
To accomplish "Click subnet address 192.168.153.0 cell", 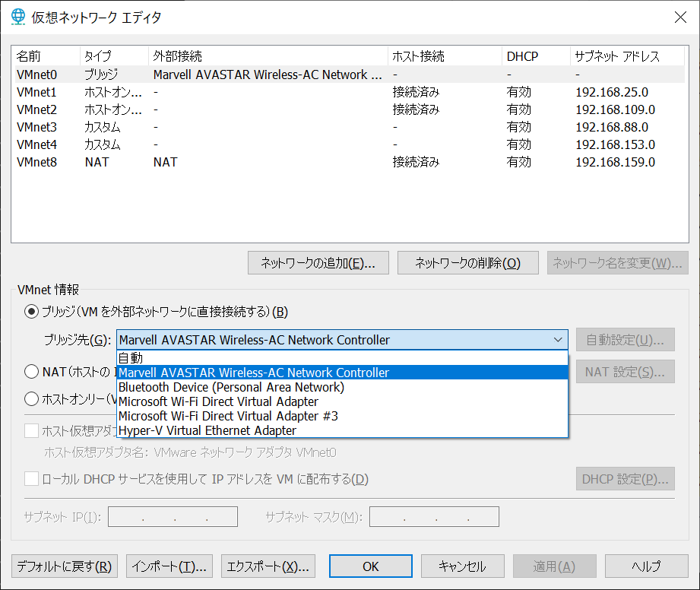I will click(615, 144).
